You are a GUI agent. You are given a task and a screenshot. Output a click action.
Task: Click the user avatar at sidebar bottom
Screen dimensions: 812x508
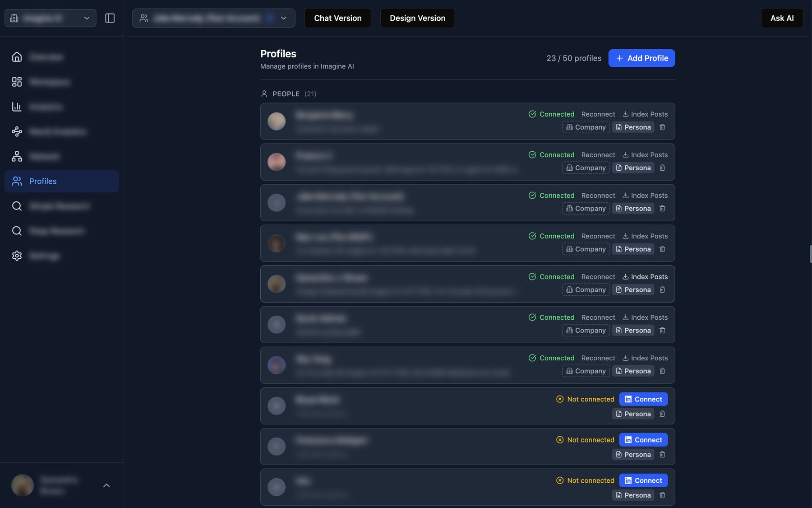point(23,485)
